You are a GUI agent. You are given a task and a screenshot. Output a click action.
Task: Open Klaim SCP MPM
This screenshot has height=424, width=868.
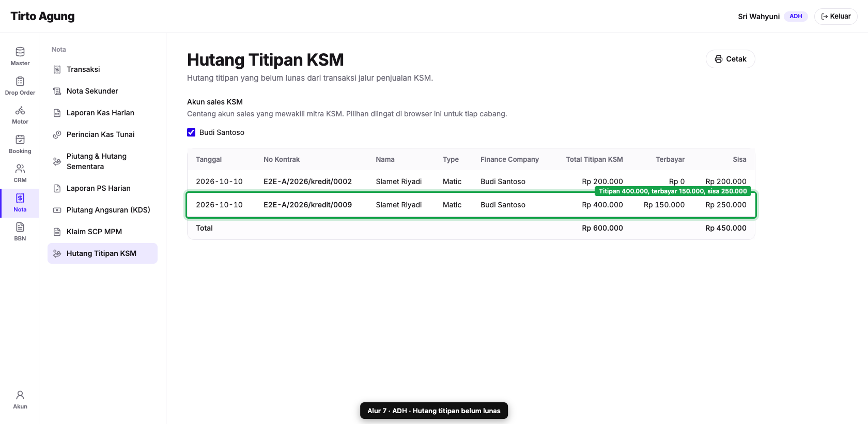pos(102,232)
